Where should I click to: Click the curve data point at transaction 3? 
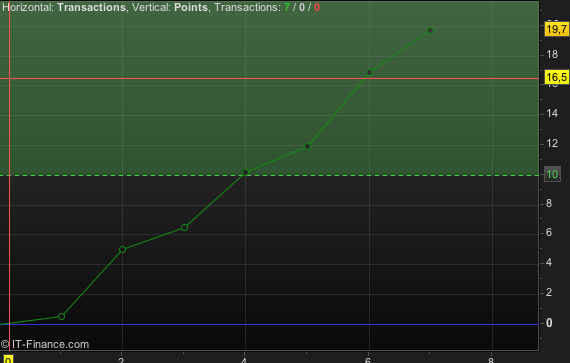pos(184,227)
